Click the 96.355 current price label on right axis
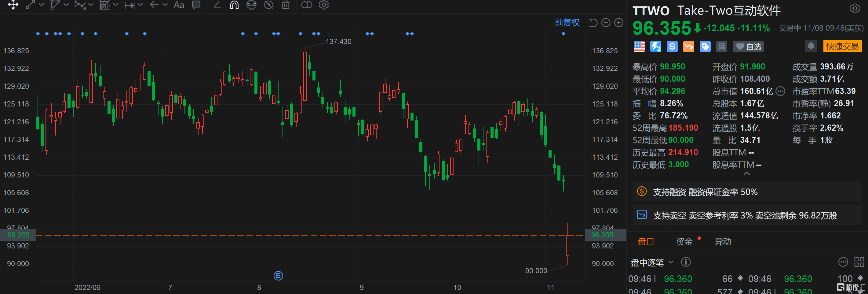868x294 pixels. pyautogui.click(x=602, y=235)
